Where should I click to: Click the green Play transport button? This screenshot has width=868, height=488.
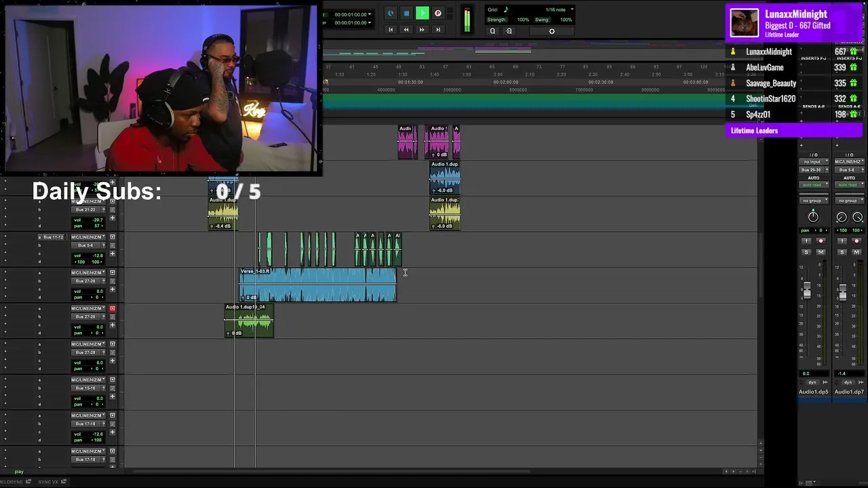click(x=422, y=14)
